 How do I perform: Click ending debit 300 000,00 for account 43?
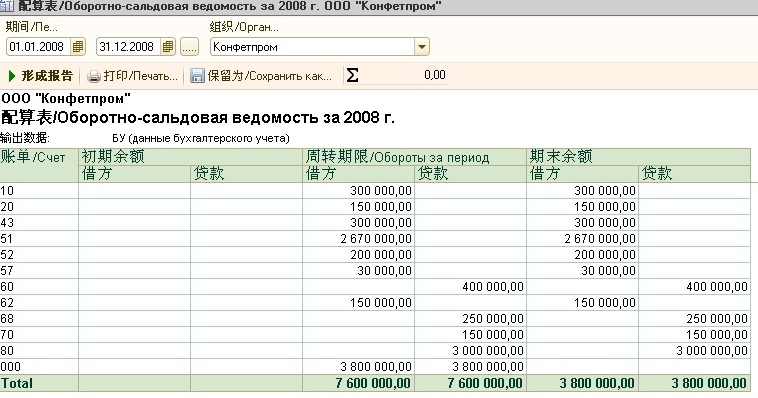[x=605, y=222]
